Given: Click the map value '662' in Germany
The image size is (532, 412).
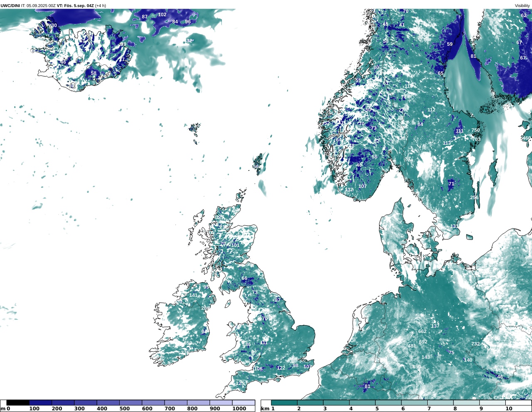Looking at the screenshot, I should coord(422,331).
